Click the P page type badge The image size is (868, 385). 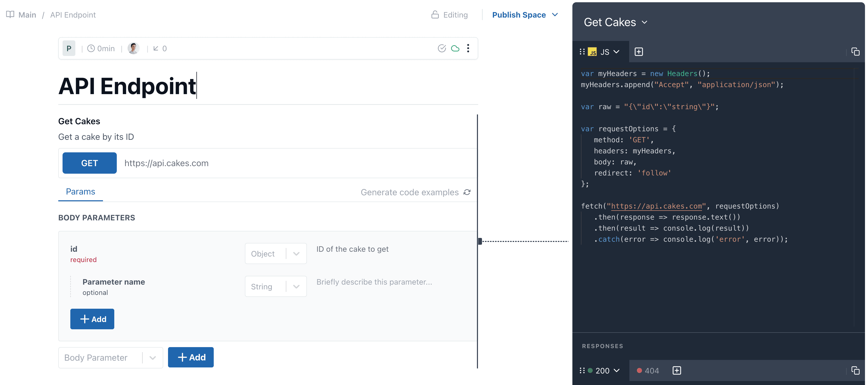coord(69,48)
